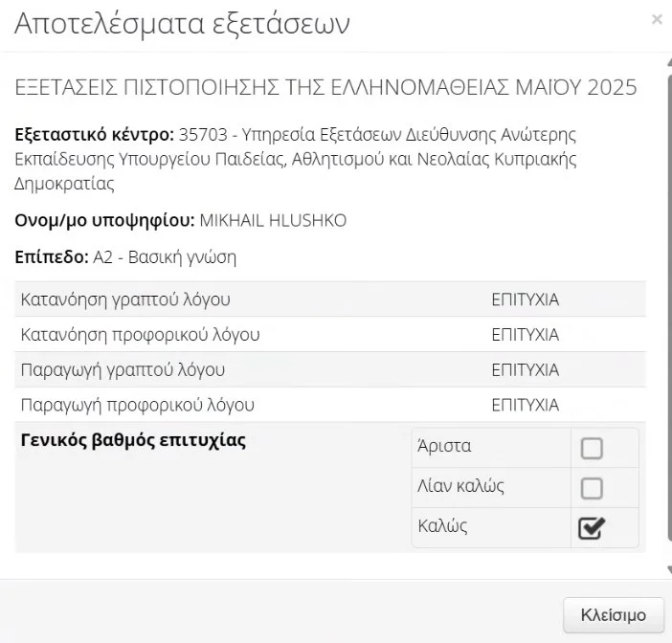The image size is (672, 643).
Task: Click the Γενικός βαθμός επιτυχίας label
Action: point(132,441)
